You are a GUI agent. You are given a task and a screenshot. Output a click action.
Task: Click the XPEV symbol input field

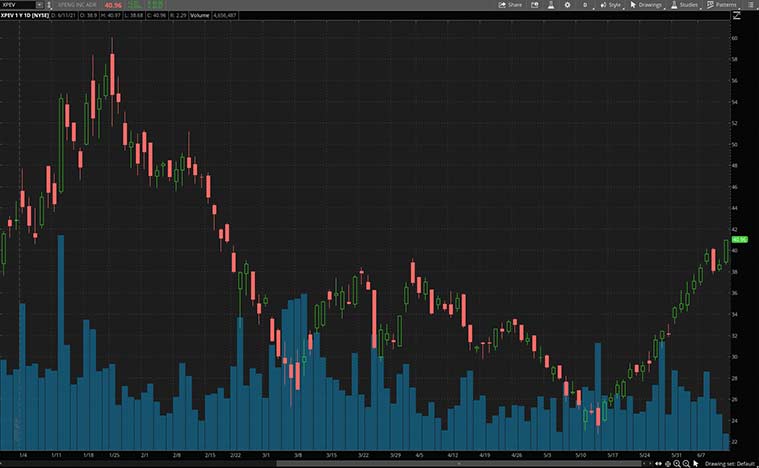pyautogui.click(x=18, y=5)
